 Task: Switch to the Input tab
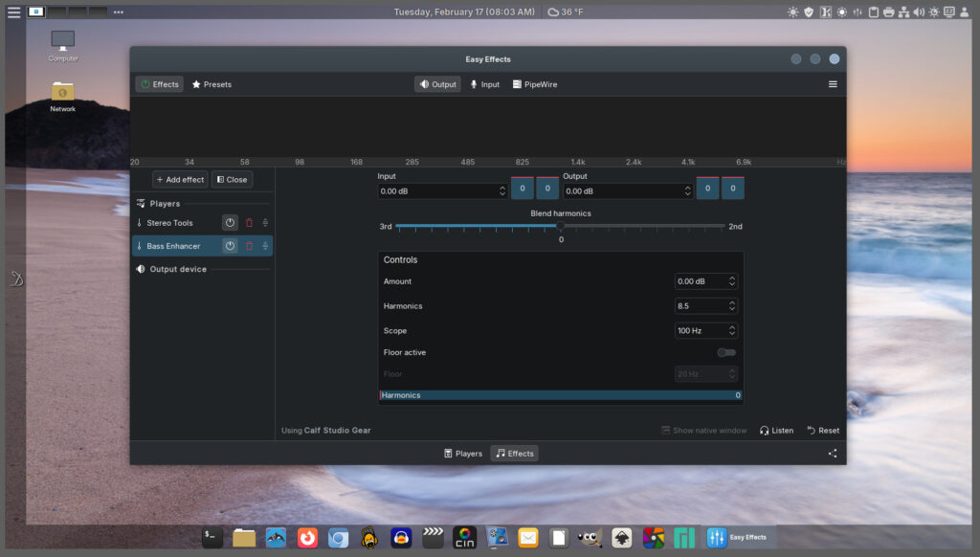point(484,84)
